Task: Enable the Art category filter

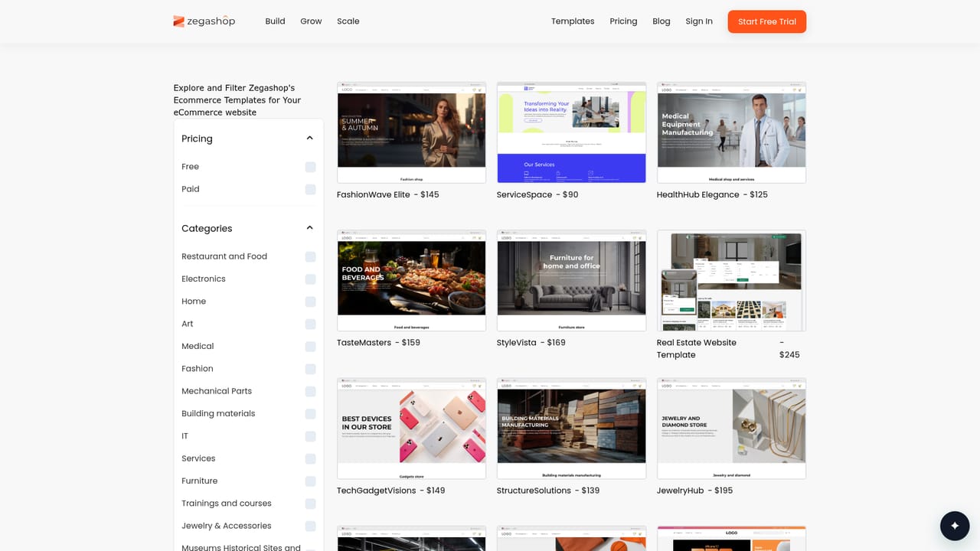Action: tap(310, 324)
